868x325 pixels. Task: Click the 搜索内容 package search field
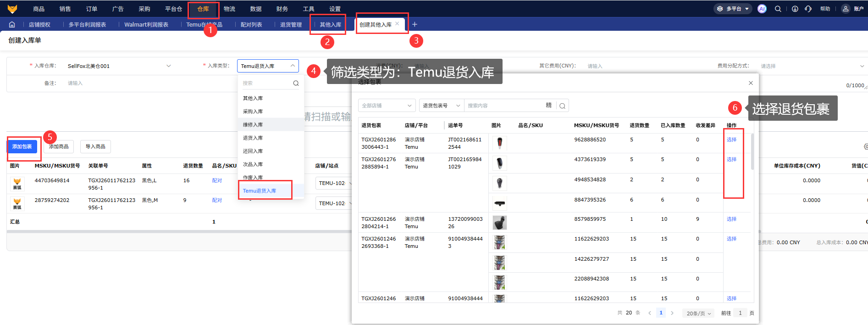(x=504, y=106)
